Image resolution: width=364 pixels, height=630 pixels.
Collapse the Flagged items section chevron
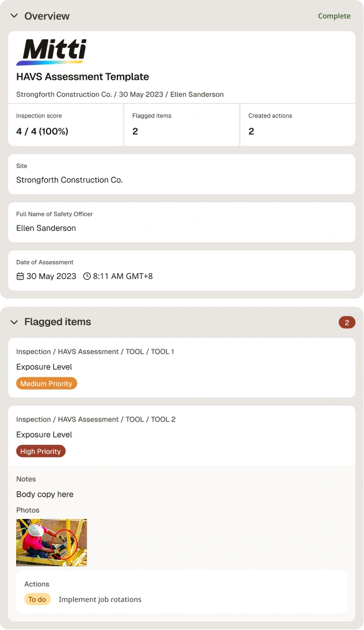point(14,322)
